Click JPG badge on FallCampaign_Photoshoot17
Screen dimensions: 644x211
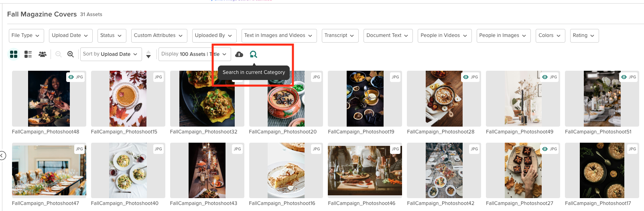[x=632, y=149]
